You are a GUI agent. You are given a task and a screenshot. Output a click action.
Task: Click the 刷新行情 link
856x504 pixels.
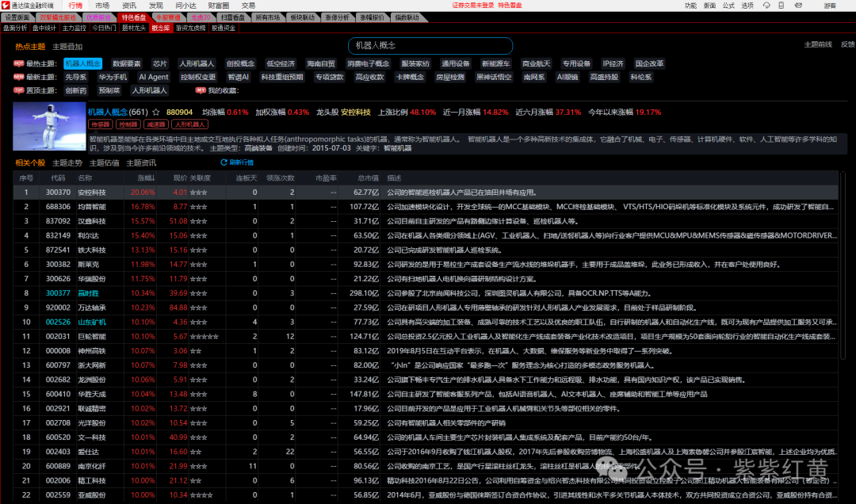click(241, 162)
